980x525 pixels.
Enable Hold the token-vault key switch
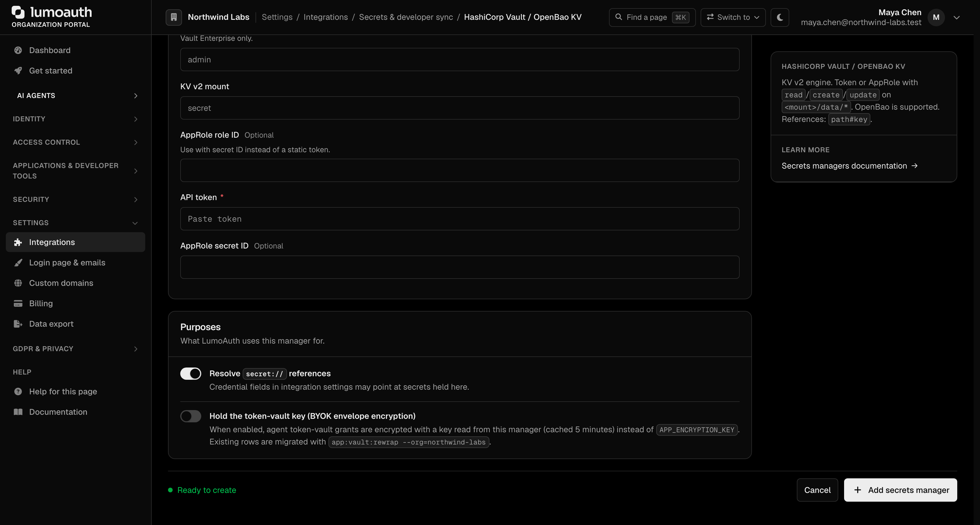[x=190, y=416]
